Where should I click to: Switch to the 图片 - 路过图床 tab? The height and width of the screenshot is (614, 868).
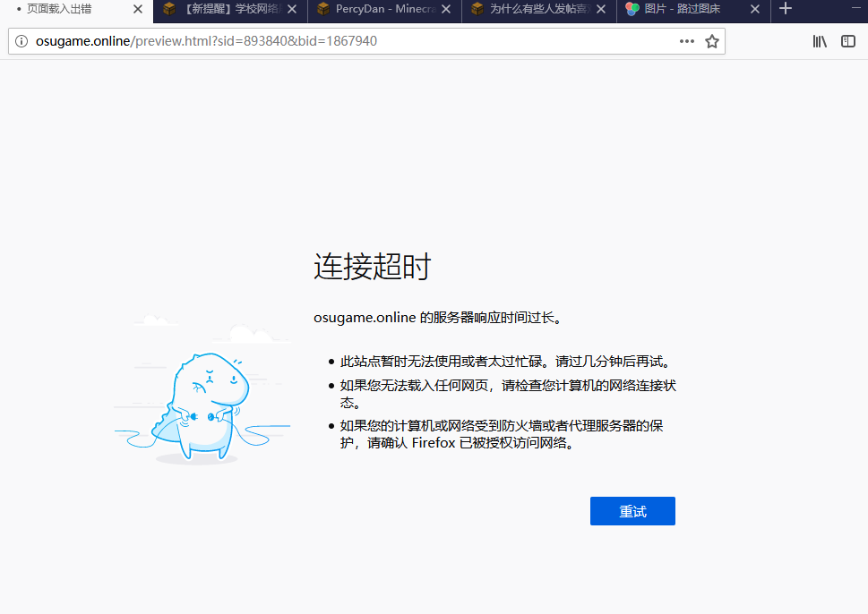point(685,9)
